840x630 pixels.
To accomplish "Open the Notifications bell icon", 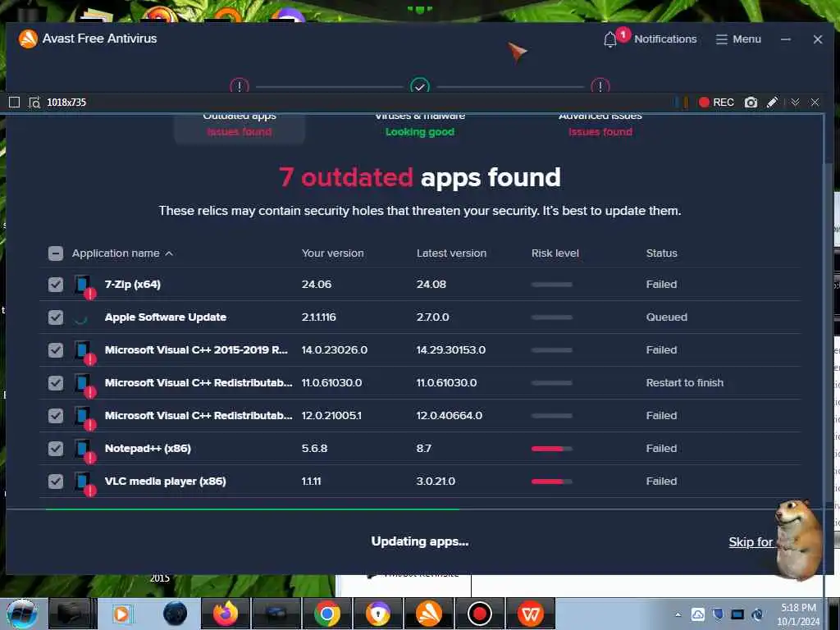I will (610, 39).
